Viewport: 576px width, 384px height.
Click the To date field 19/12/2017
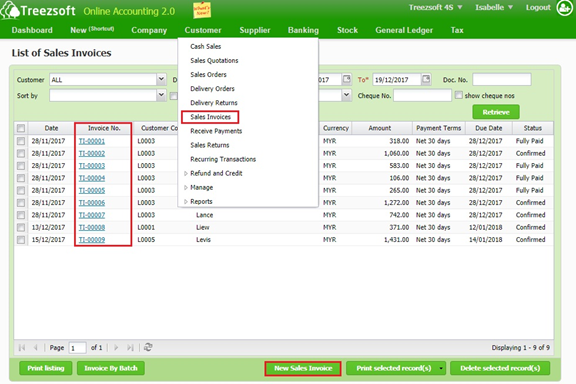pos(397,79)
